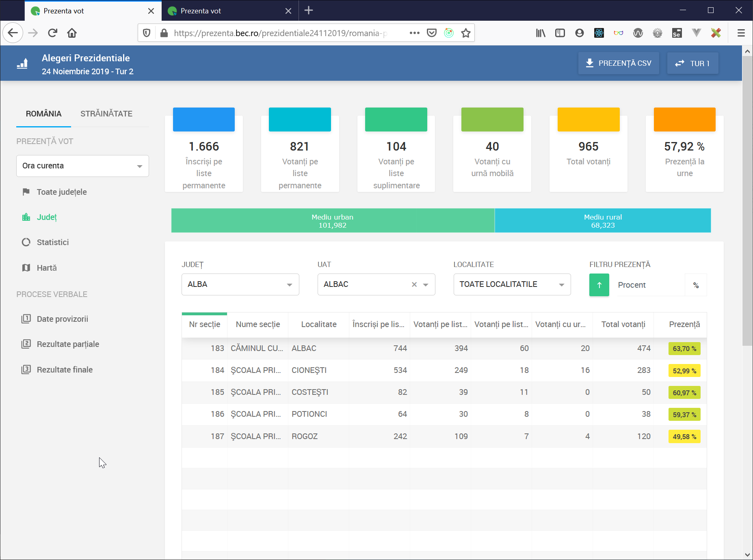Click the browser home icon
Viewport: 753px width, 560px height.
(72, 33)
